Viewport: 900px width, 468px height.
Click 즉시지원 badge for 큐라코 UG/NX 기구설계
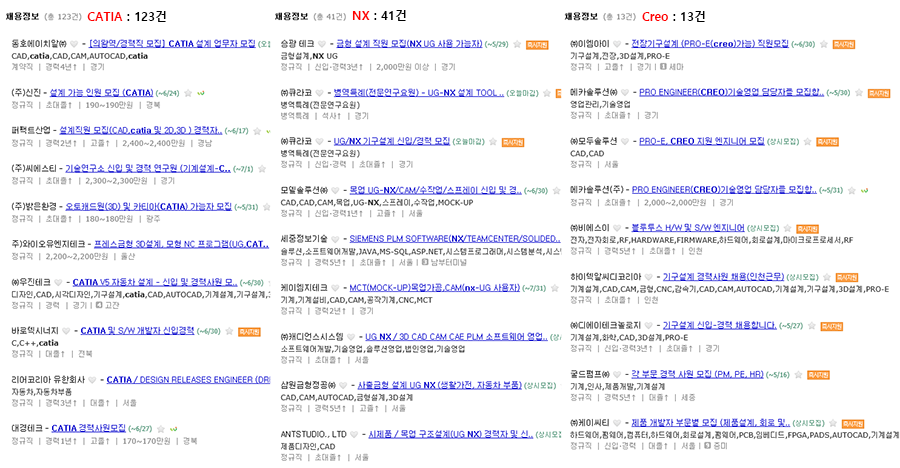(x=513, y=142)
